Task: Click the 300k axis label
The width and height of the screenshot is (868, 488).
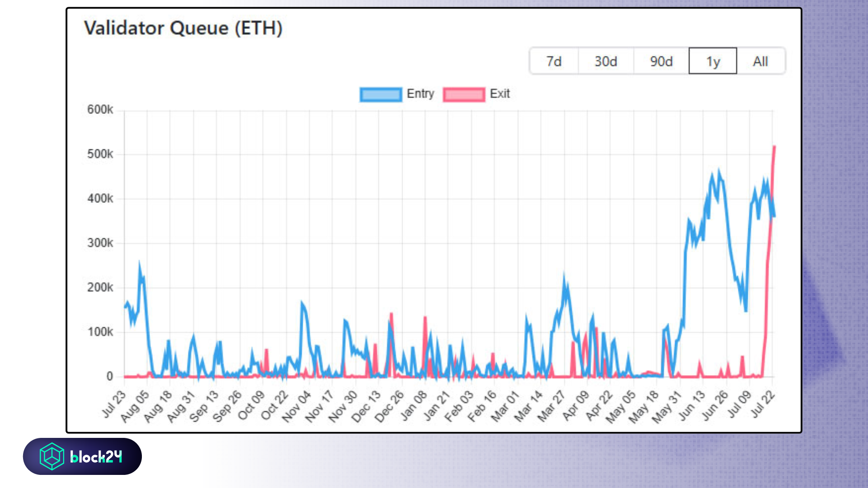Action: [100, 243]
